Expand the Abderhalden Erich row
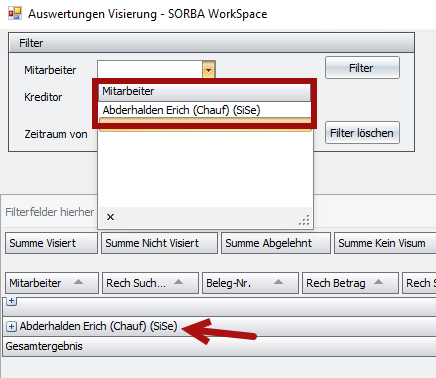Image resolution: width=436 pixels, height=378 pixels. click(x=11, y=326)
